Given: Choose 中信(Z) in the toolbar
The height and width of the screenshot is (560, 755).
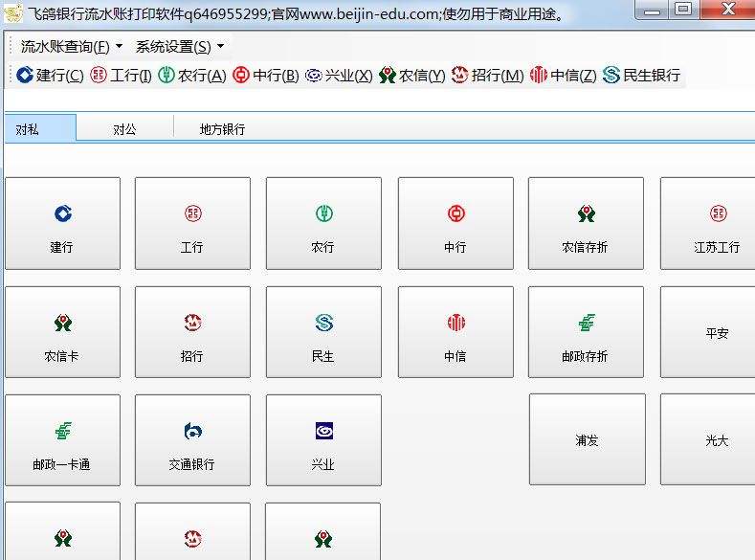Looking at the screenshot, I should coord(564,75).
